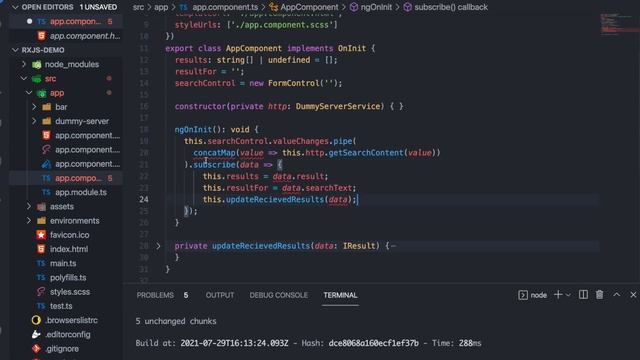Collapse the RXJS-DEMO project folder section

coord(16,50)
